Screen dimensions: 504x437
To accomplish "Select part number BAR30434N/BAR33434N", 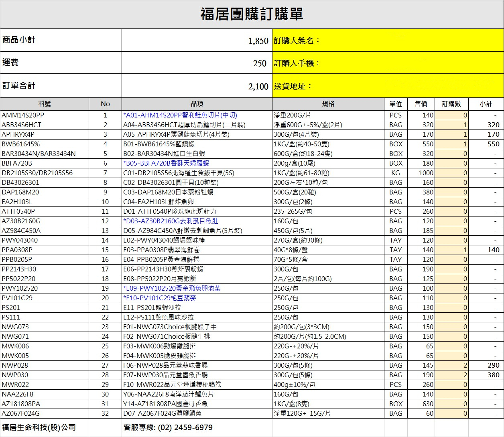I will click(x=39, y=154).
